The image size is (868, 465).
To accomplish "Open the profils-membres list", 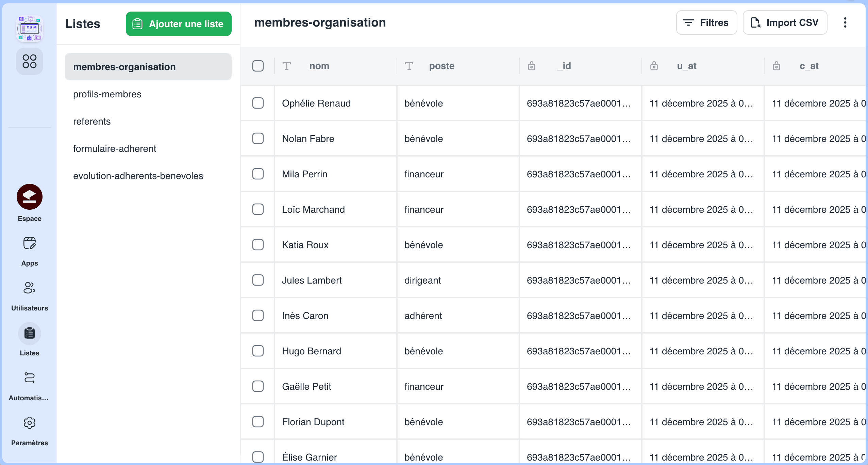I will coord(107,94).
